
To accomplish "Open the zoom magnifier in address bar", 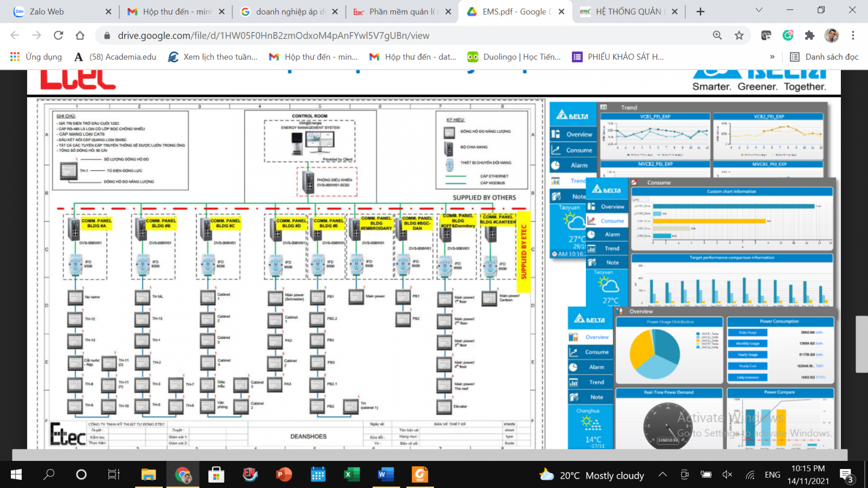I will 717,35.
